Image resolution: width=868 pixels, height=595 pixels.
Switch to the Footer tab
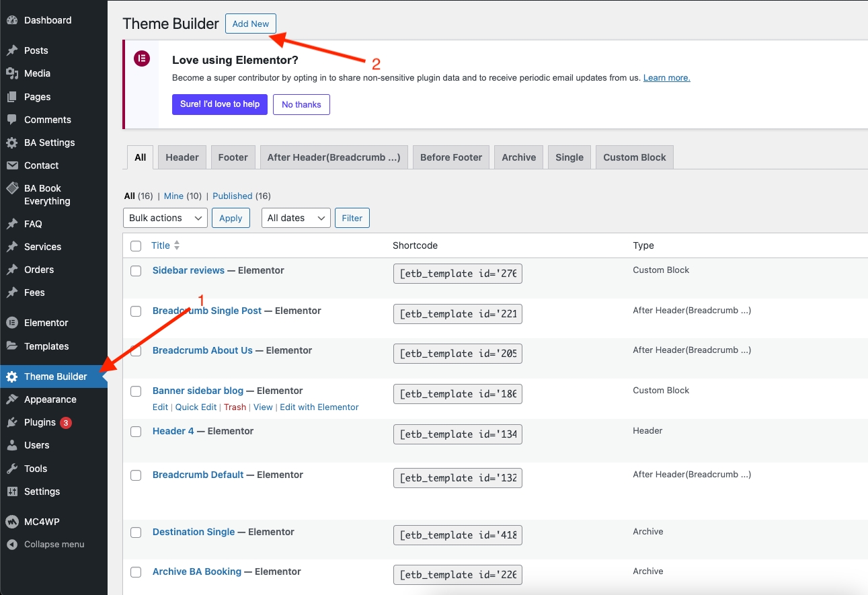click(233, 157)
